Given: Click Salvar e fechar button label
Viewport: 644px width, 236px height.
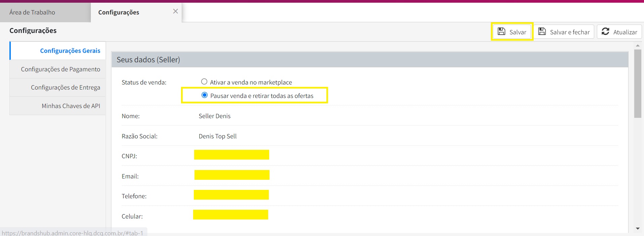Looking at the screenshot, I should pos(570,32).
